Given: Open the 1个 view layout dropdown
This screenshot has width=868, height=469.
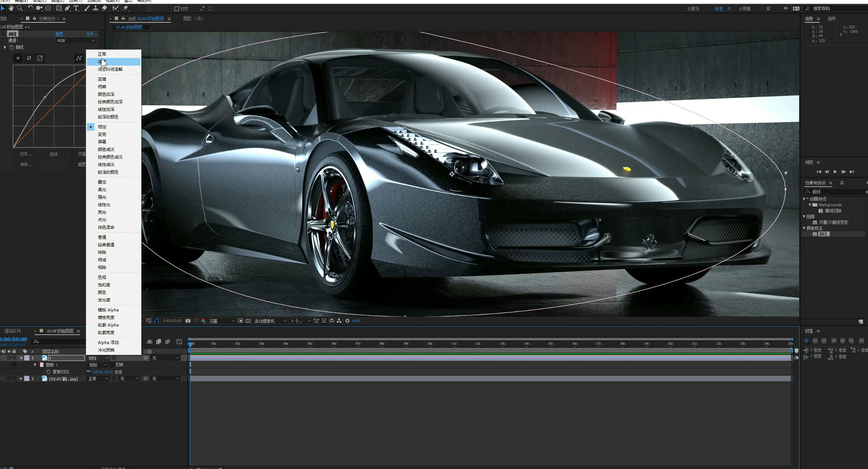Looking at the screenshot, I should point(301,321).
